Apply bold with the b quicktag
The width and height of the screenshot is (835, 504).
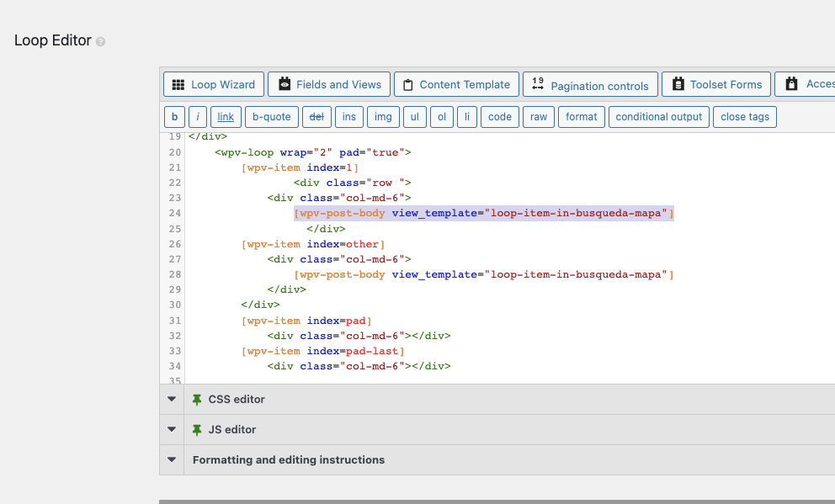[x=174, y=117]
